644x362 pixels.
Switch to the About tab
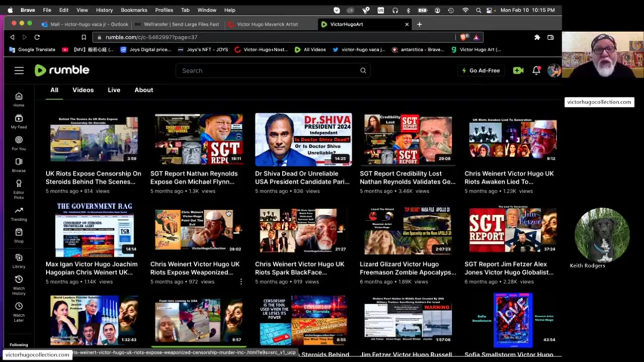tap(143, 90)
